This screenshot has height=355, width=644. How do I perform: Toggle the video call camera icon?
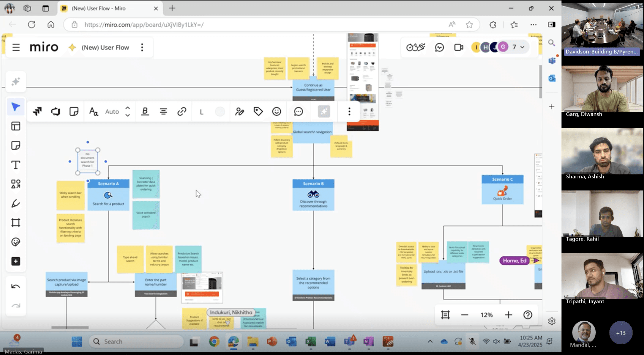[459, 47]
